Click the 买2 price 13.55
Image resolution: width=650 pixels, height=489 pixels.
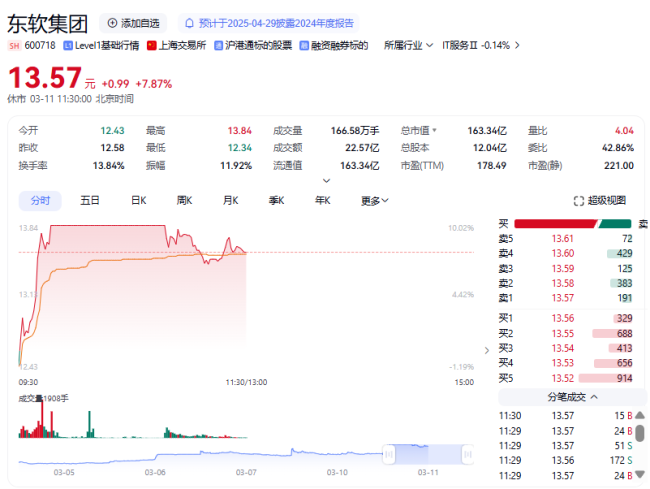point(563,334)
